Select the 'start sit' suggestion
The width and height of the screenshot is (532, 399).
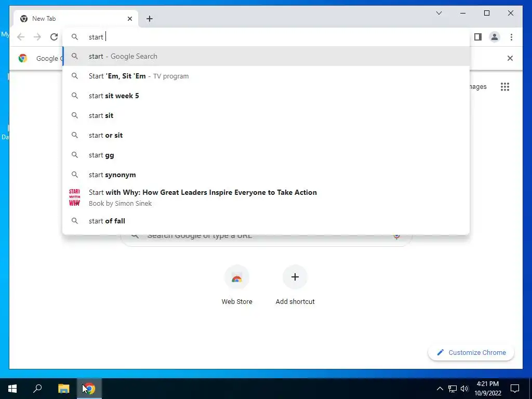[266, 115]
